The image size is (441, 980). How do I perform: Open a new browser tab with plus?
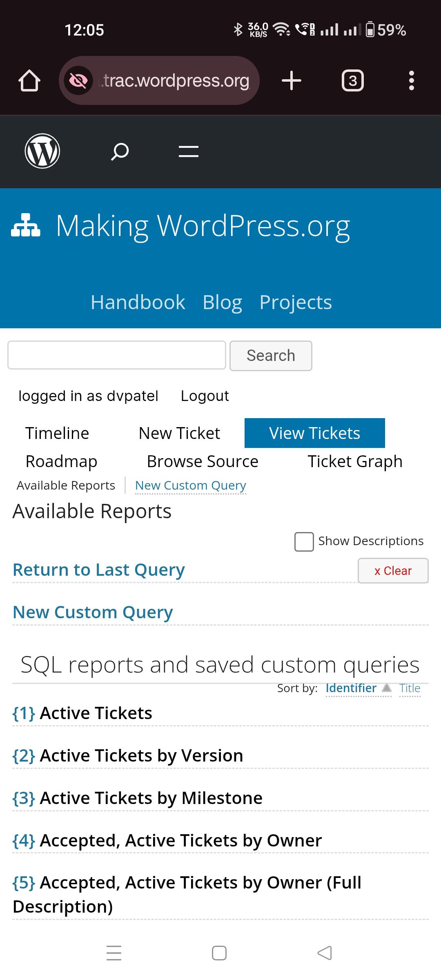(x=292, y=80)
